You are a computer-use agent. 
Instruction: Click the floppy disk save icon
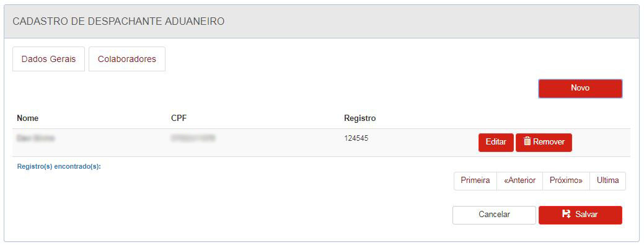[x=567, y=214]
